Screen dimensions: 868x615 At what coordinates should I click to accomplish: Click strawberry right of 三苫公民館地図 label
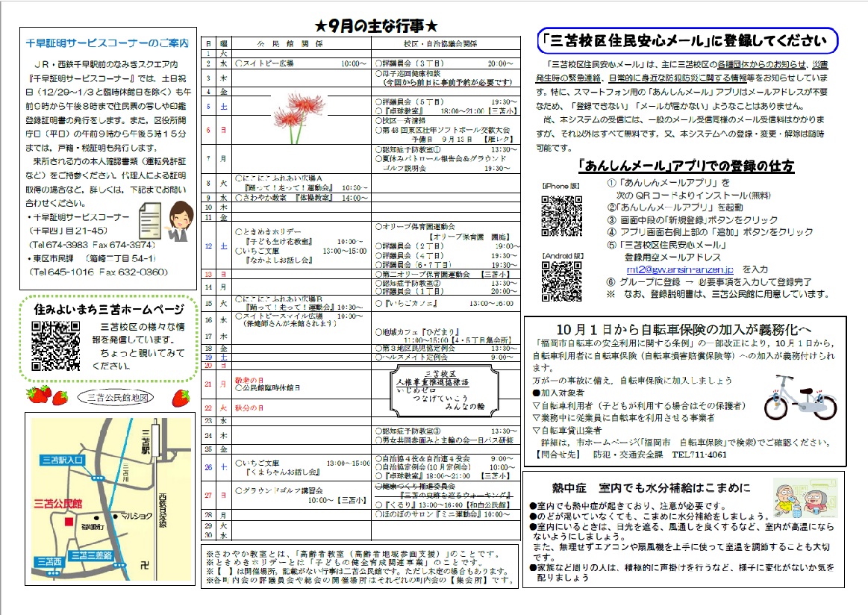tap(181, 396)
